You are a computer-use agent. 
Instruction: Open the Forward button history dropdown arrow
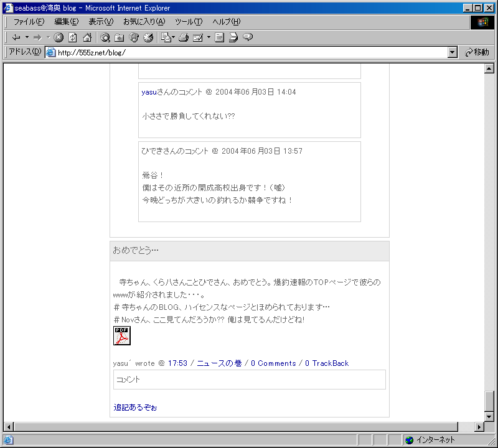pyautogui.click(x=49, y=37)
